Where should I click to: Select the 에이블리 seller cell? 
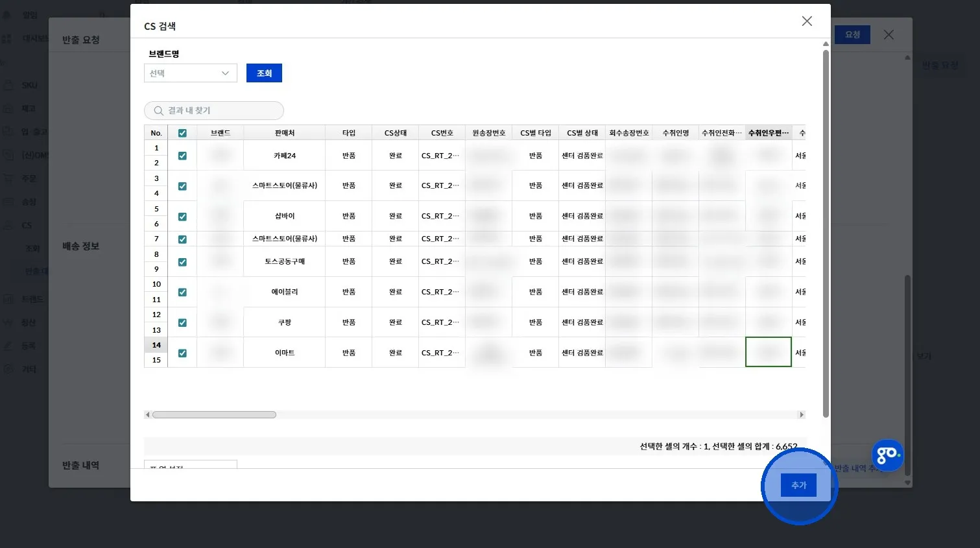click(284, 292)
